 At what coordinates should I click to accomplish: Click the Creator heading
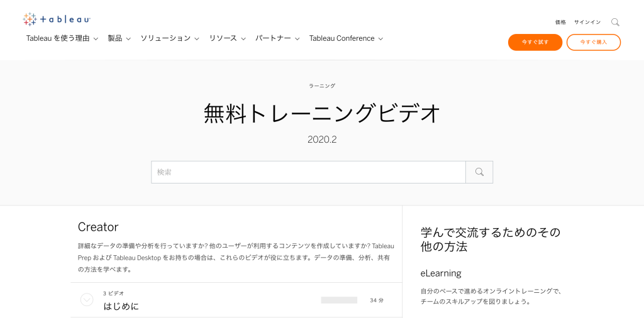98,227
